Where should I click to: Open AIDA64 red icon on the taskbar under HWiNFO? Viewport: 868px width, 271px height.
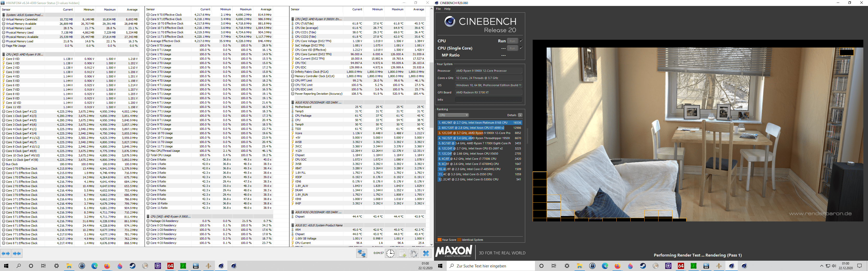(171, 266)
